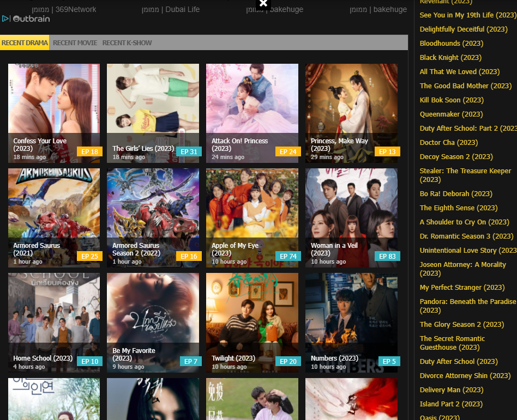Open Decoy Season 2 (2023) link
The height and width of the screenshot is (420, 517).
456,157
